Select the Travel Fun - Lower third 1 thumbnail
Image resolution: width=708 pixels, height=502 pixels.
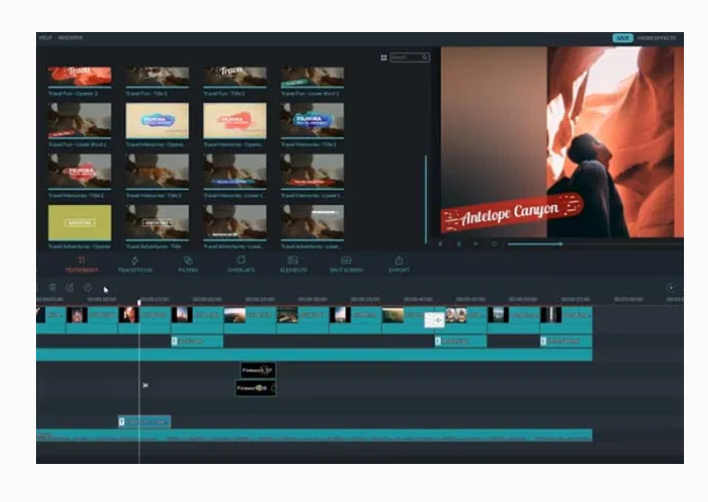312,76
